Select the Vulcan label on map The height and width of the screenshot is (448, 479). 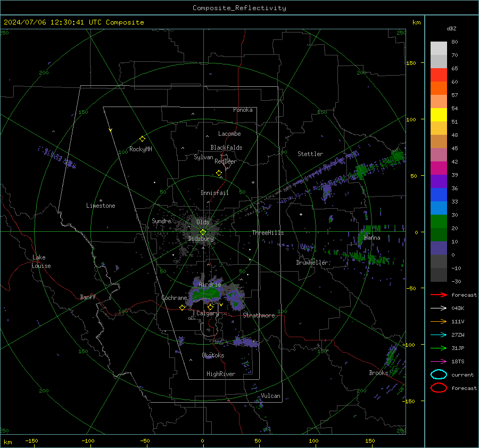tap(270, 396)
